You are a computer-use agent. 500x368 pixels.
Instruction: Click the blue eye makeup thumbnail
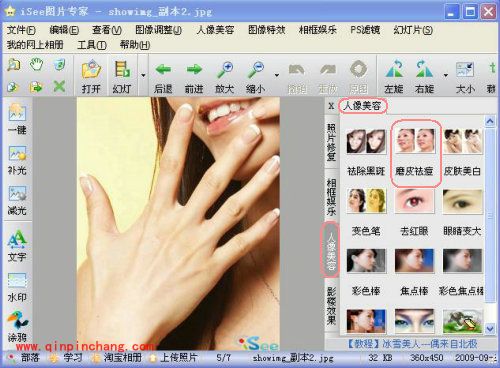pos(415,321)
